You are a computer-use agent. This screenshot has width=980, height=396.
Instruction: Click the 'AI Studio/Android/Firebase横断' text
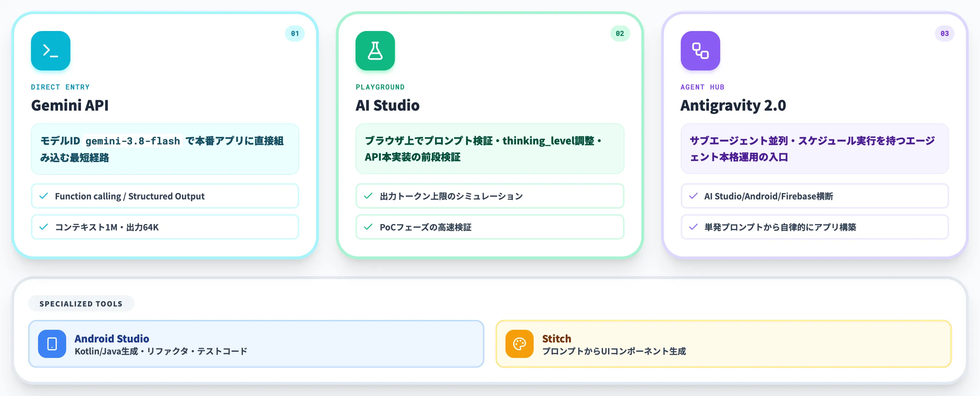(768, 196)
